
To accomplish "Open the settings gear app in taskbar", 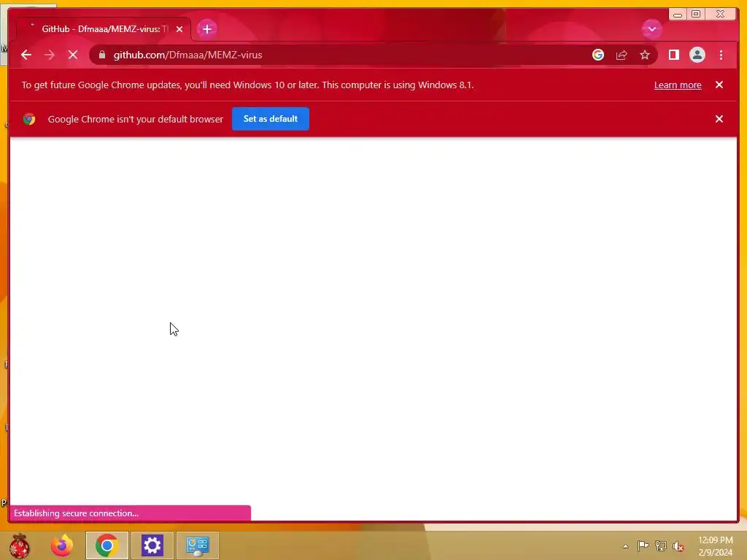I will [x=152, y=545].
